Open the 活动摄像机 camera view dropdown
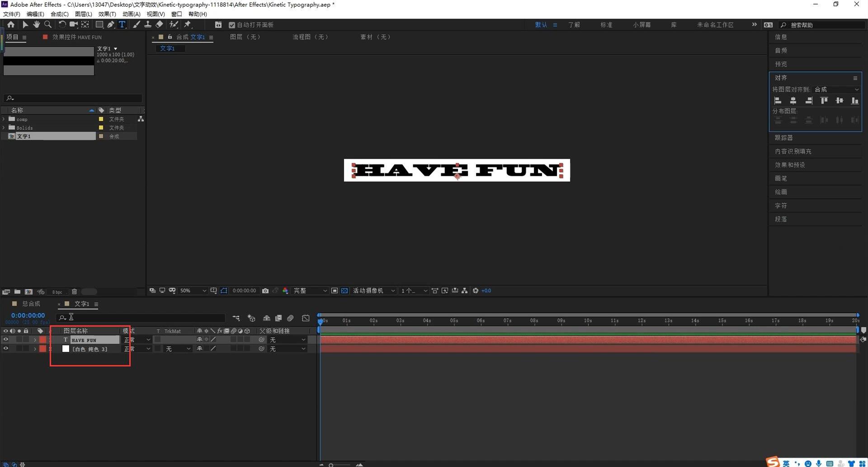Screen dimensions: 868x467 click(374, 291)
